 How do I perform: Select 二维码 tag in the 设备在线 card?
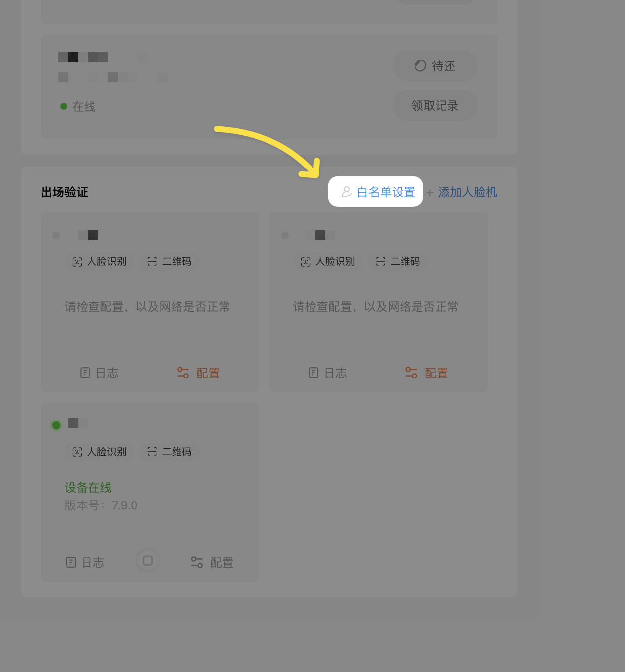pos(170,452)
